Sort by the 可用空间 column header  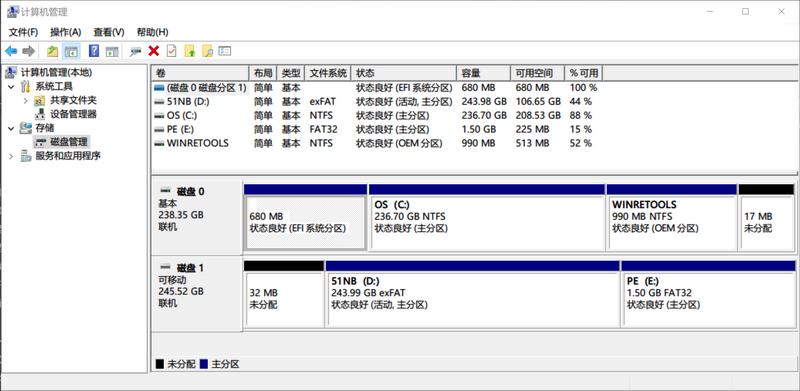(x=538, y=73)
